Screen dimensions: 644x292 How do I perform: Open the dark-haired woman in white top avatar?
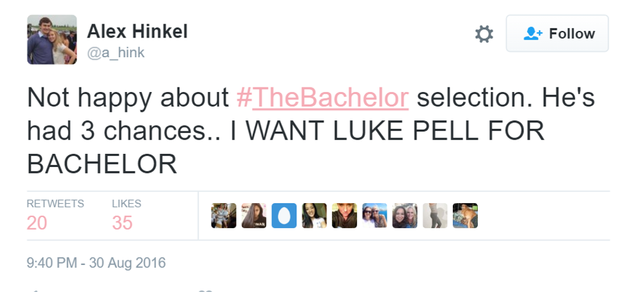[x=314, y=216]
